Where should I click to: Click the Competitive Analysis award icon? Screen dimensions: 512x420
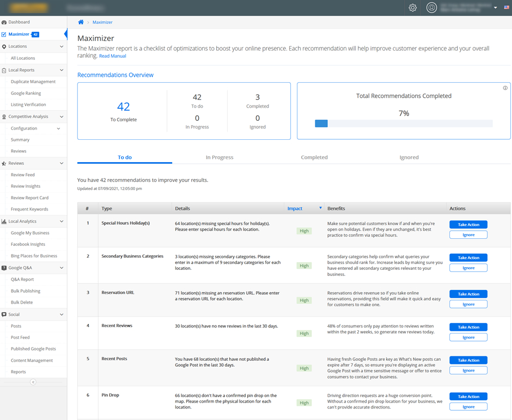[4, 117]
